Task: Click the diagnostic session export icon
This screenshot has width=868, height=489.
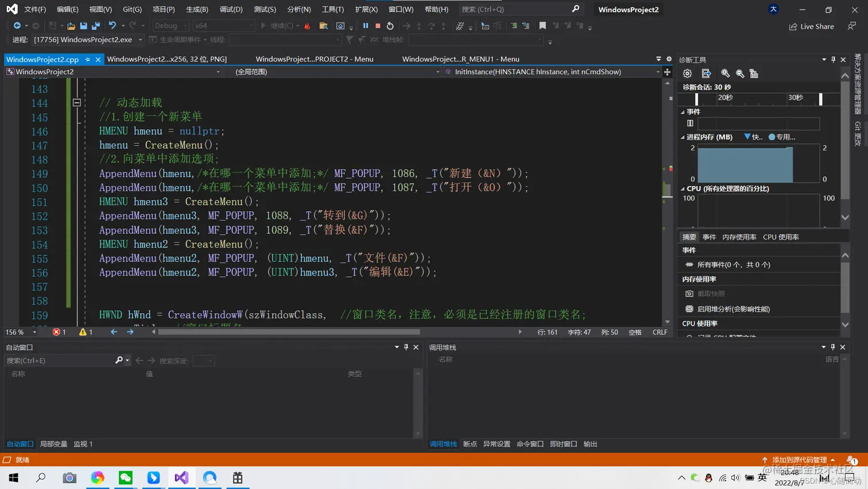Action: (x=706, y=74)
